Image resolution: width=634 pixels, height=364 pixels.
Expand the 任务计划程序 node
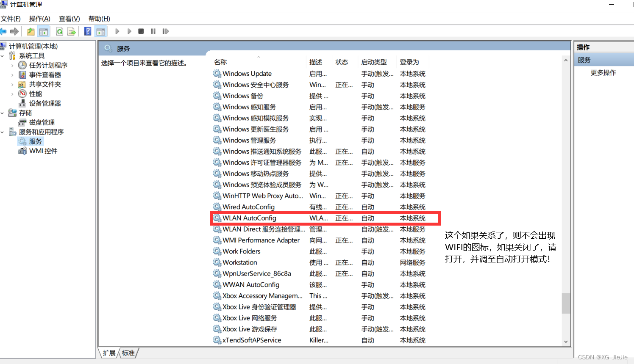pyautogui.click(x=12, y=66)
